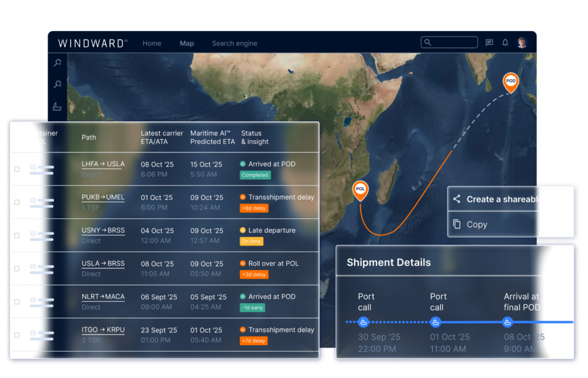Tick the checkbox for ITGO → KRPU row
Image resolution: width=588 pixels, height=378 pixels.
(x=17, y=335)
